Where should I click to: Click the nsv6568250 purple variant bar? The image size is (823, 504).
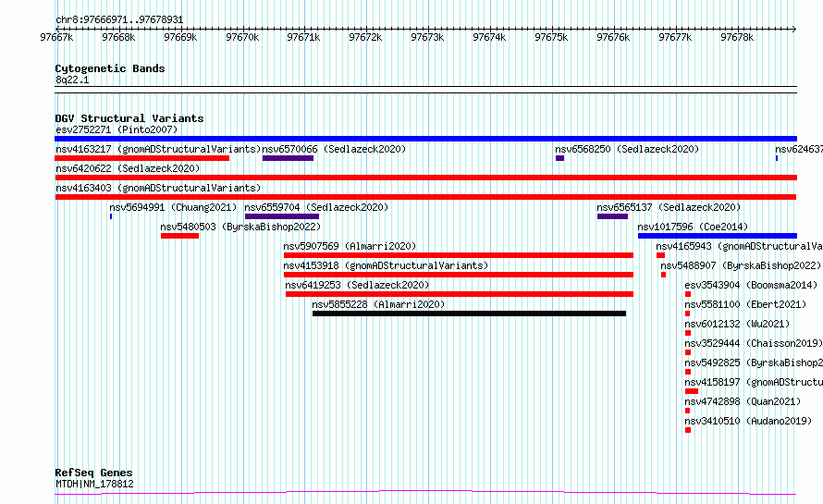click(x=560, y=158)
